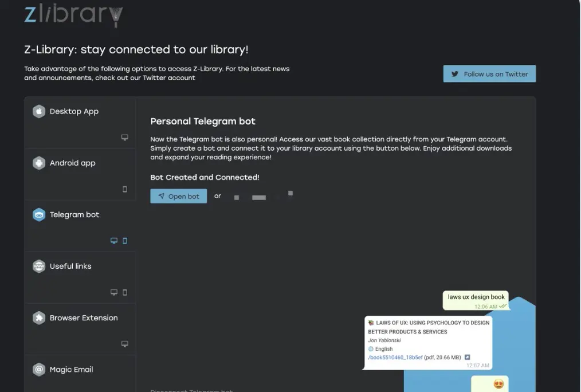Click the arrow icon after the pdf size
This screenshot has width=581, height=392.
[468, 357]
